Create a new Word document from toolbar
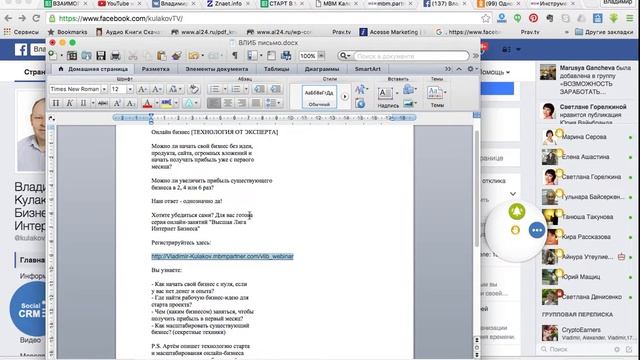Viewport: 640px width, 360px height. click(52, 55)
